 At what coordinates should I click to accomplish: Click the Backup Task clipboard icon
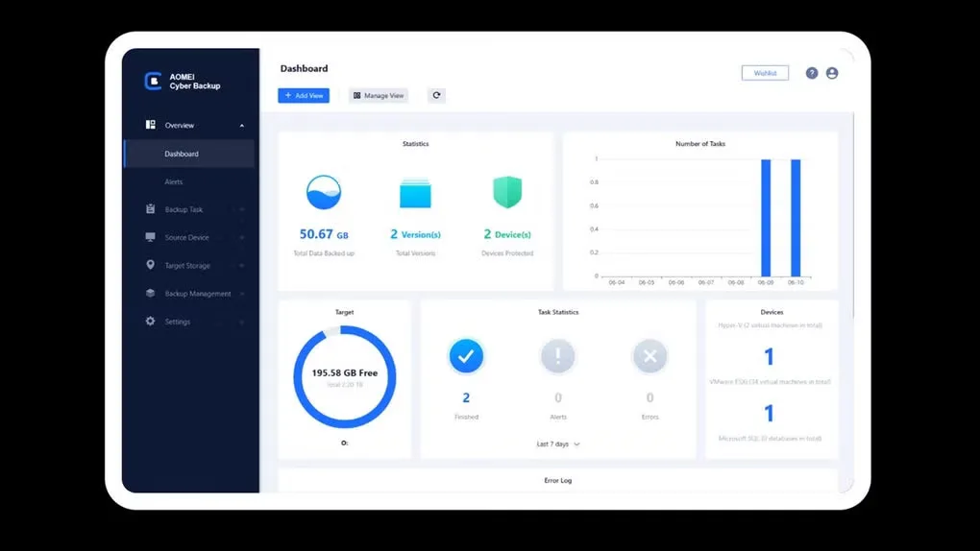coord(151,209)
